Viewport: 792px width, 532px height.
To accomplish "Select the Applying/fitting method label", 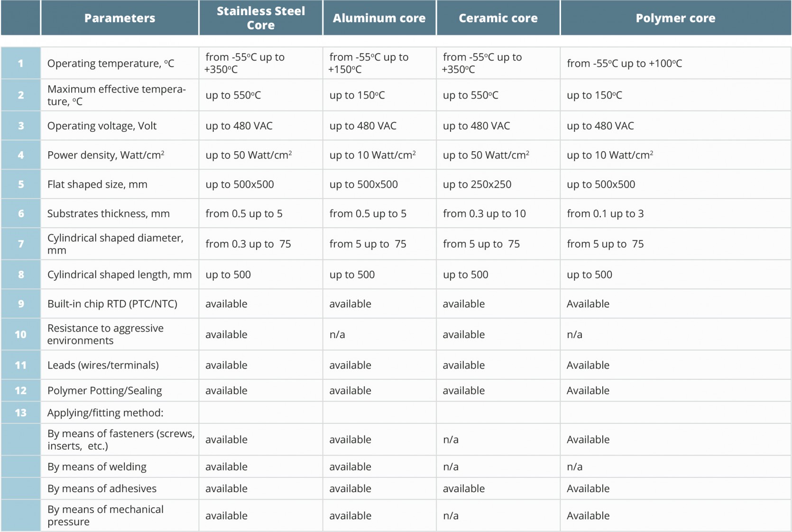I will [105, 413].
